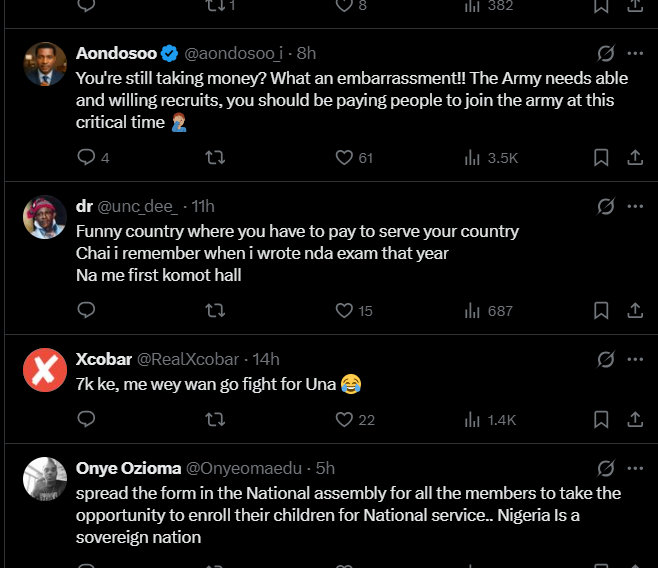The image size is (658, 568).
Task: Bookmark dr's tweet
Action: tap(601, 310)
